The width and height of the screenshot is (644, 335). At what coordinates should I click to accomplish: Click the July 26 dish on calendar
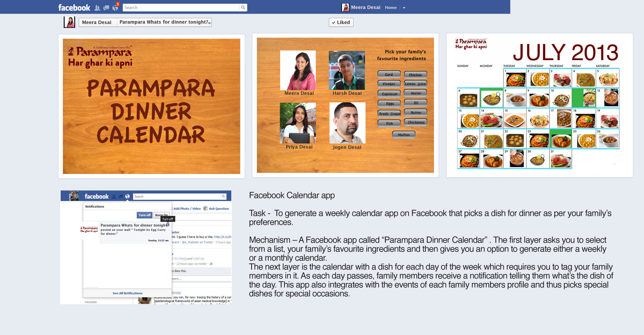coord(609,141)
